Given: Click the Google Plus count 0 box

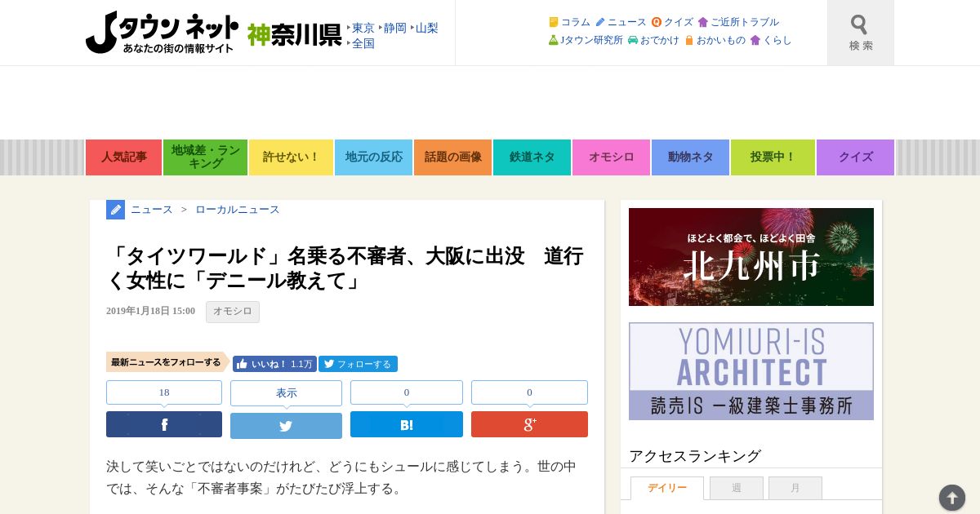Looking at the screenshot, I should 529,392.
